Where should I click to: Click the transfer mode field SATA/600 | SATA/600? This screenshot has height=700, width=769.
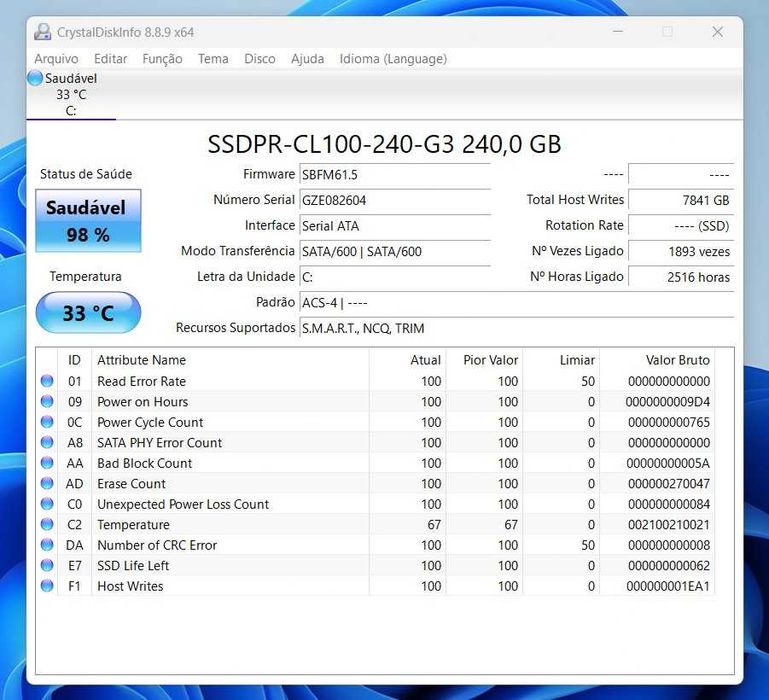tap(395, 251)
